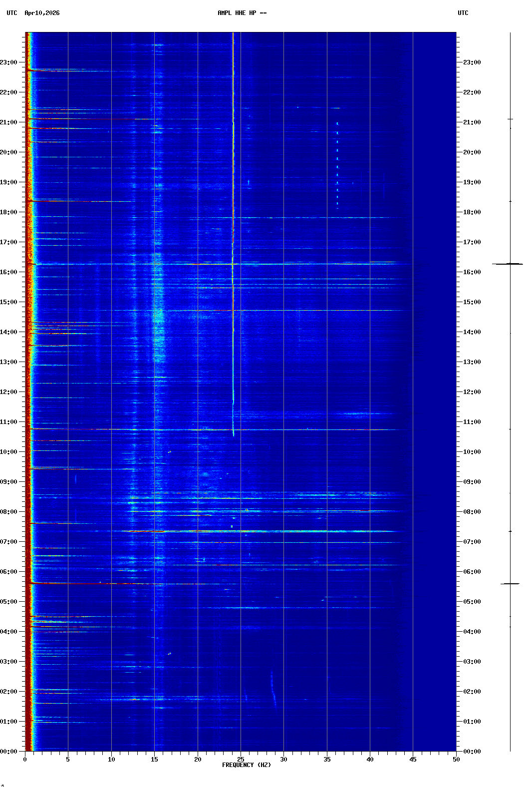Click the 50 tick label on frequency axis
Image resolution: width=532 pixels, height=791 pixels.
click(456, 759)
